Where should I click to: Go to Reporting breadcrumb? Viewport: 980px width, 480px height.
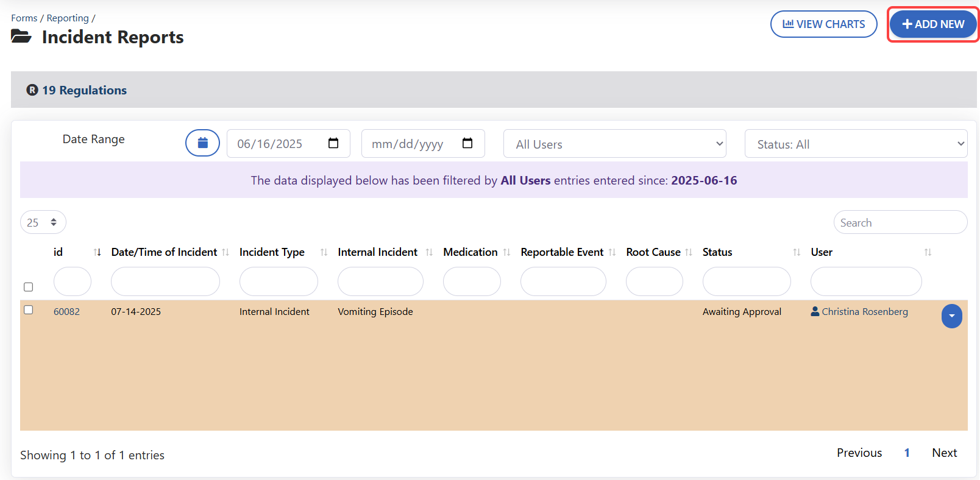68,18
